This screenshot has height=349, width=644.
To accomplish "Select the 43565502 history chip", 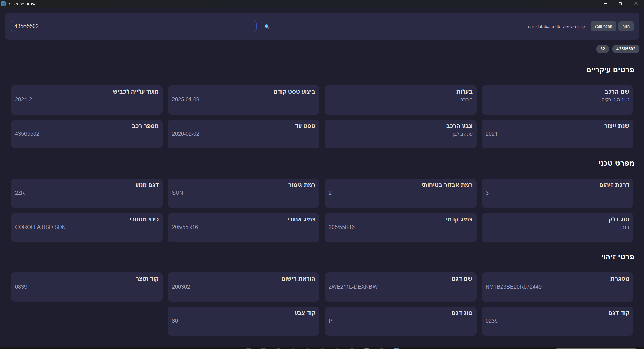I will pos(626,49).
